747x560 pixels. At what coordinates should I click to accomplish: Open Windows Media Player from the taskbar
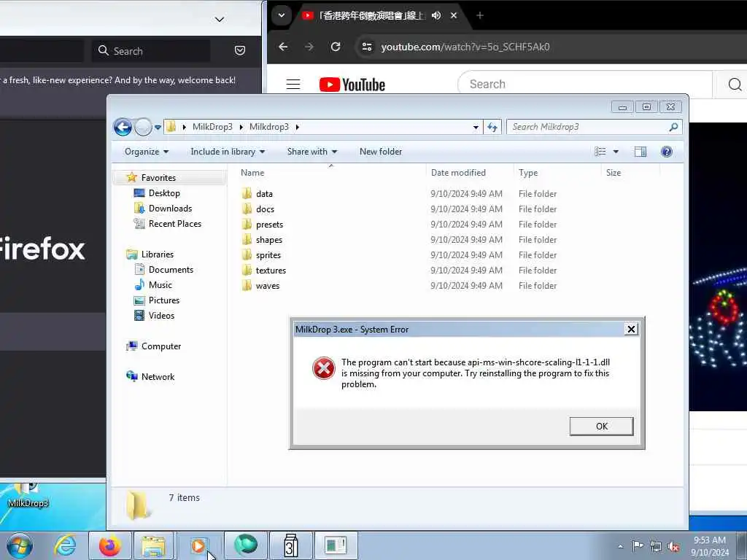click(x=199, y=545)
